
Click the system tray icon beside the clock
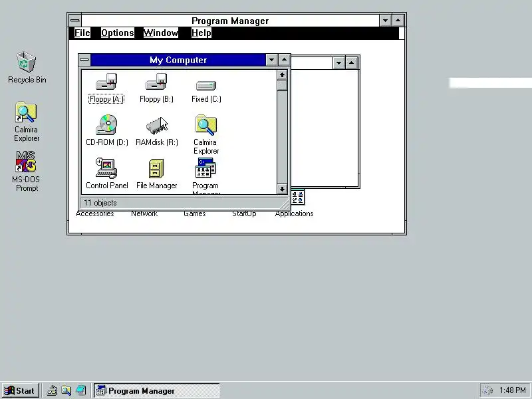(487, 390)
